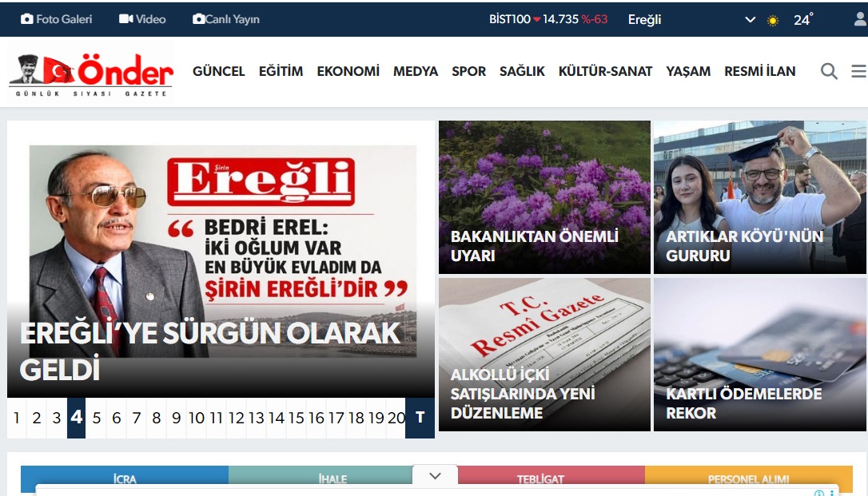Click the search magnifier icon
The height and width of the screenshot is (496, 868).
pos(829,71)
